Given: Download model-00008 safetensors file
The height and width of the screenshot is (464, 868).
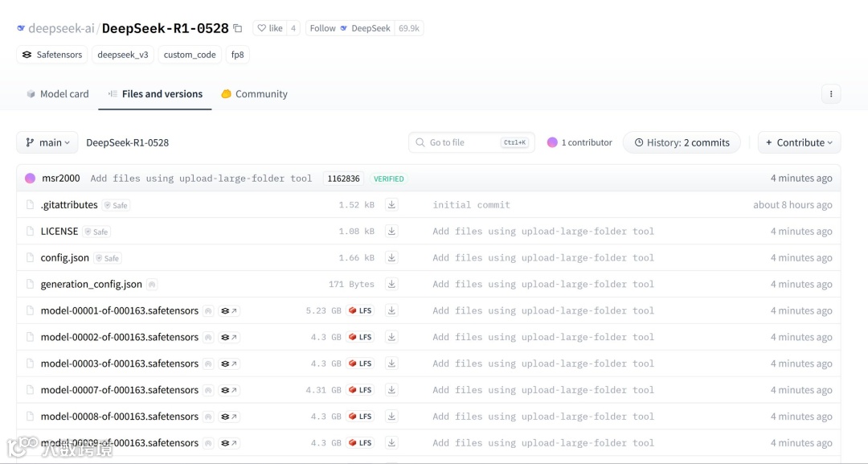Looking at the screenshot, I should tap(391, 417).
